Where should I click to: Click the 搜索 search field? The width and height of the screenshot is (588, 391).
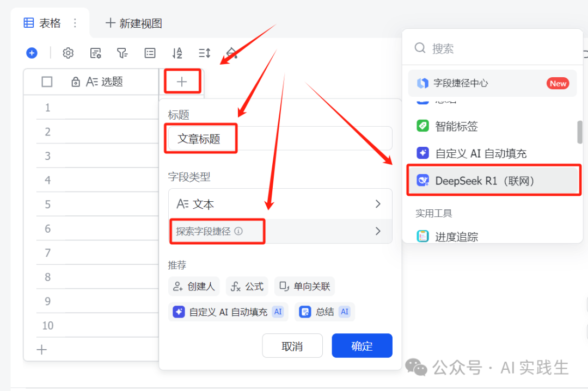(492, 48)
